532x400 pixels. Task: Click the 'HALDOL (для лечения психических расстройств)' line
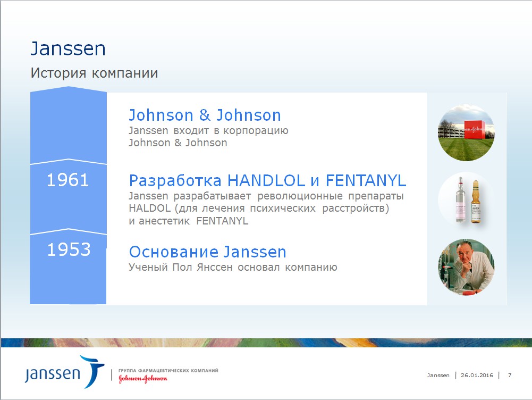[x=259, y=208]
